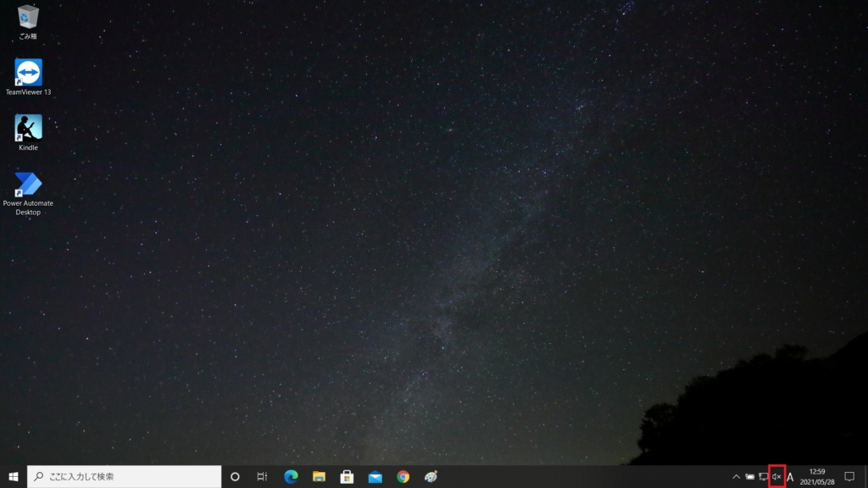Screen dimensions: 868x488
Task: Open the network status tray icon
Action: click(763, 476)
